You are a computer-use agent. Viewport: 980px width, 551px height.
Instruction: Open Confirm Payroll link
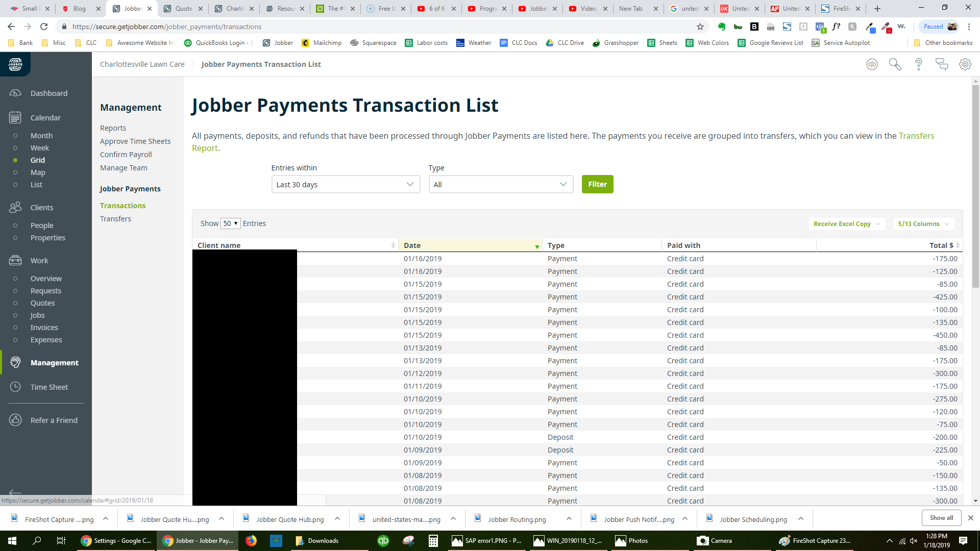pyautogui.click(x=126, y=155)
